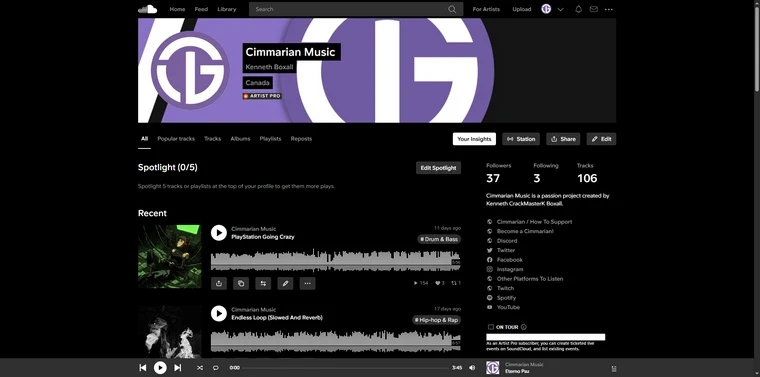760x377 pixels.
Task: Expand the profile avatar dropdown arrow
Action: click(x=560, y=9)
